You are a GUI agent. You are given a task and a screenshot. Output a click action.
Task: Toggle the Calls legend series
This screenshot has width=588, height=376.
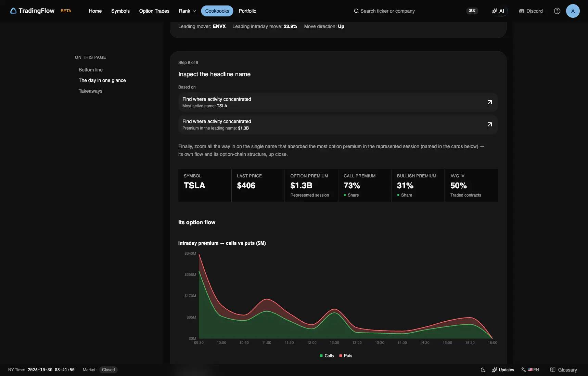[327, 356]
